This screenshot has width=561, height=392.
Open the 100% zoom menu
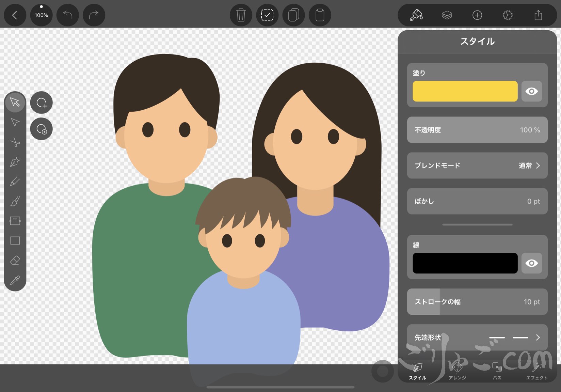pos(41,15)
